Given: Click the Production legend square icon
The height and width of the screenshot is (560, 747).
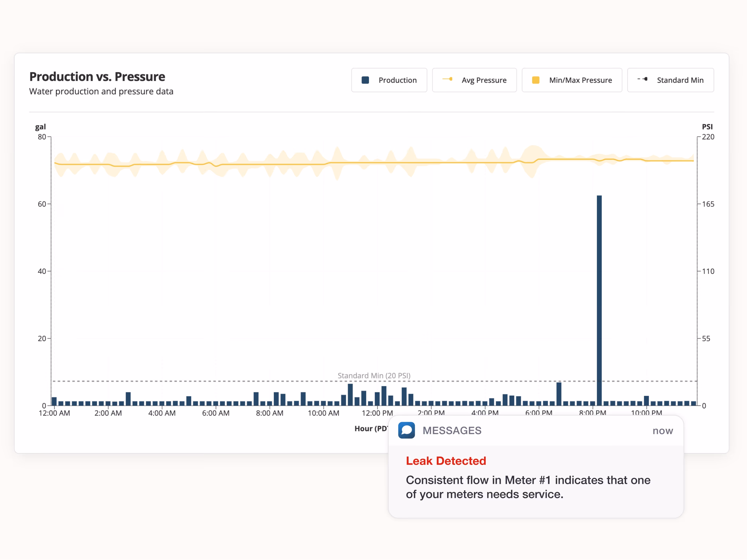Looking at the screenshot, I should (x=365, y=80).
